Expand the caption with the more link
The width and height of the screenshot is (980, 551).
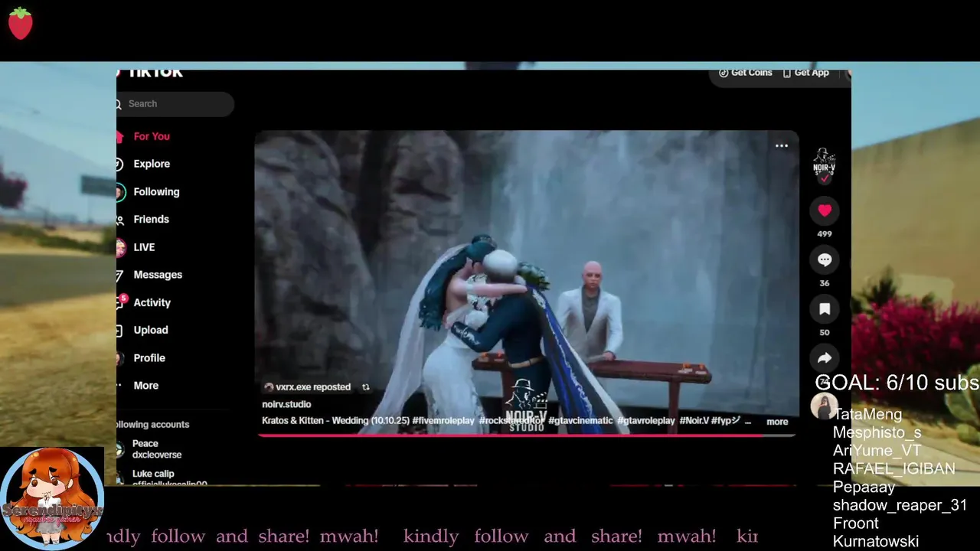(777, 422)
